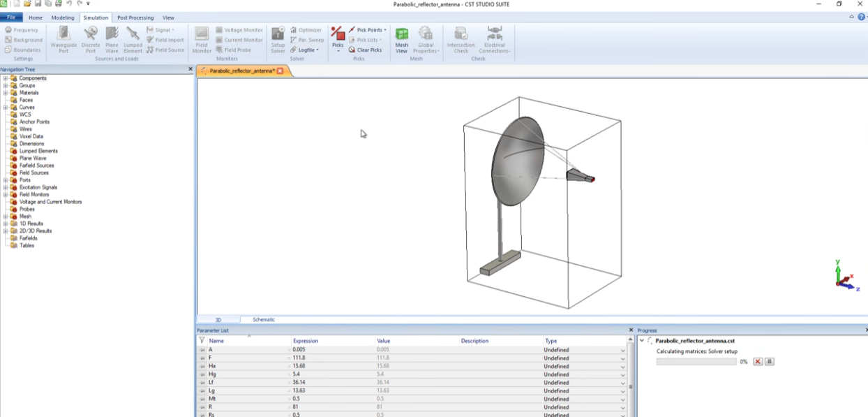Click the Field Source tool
868x417 pixels.
pyautogui.click(x=165, y=50)
